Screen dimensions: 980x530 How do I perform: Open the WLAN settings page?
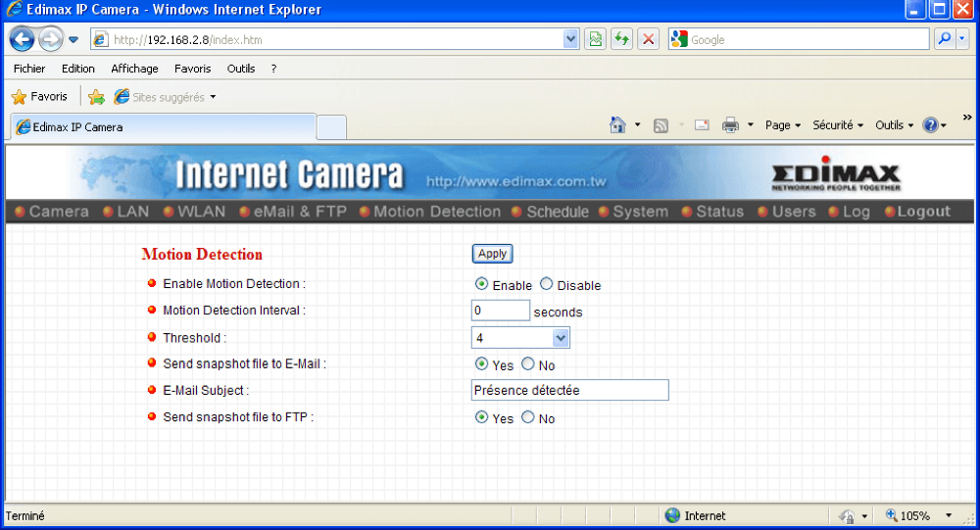194,212
